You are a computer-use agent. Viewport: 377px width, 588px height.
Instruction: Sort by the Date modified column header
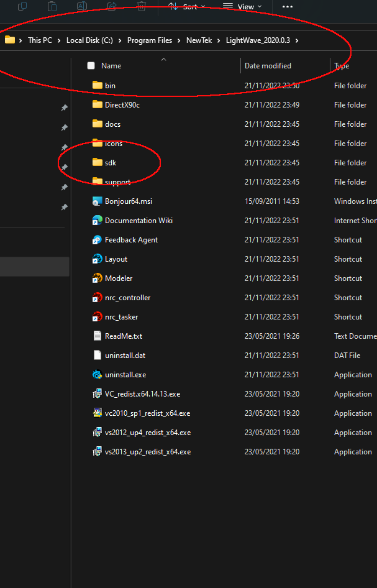pyautogui.click(x=268, y=66)
